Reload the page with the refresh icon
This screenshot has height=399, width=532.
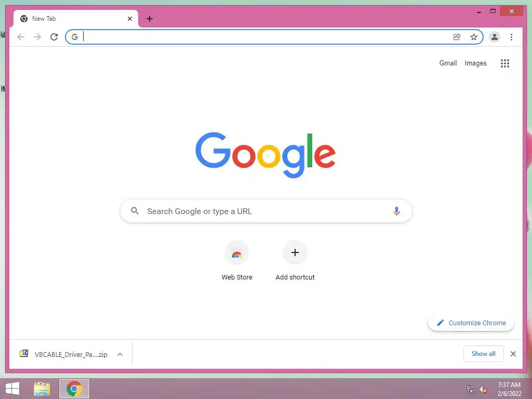(x=54, y=37)
